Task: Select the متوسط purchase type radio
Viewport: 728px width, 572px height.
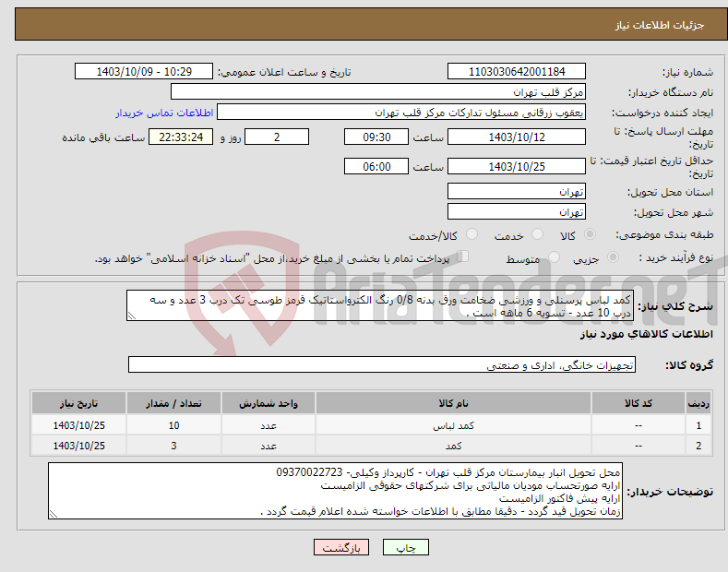Action: pyautogui.click(x=554, y=257)
